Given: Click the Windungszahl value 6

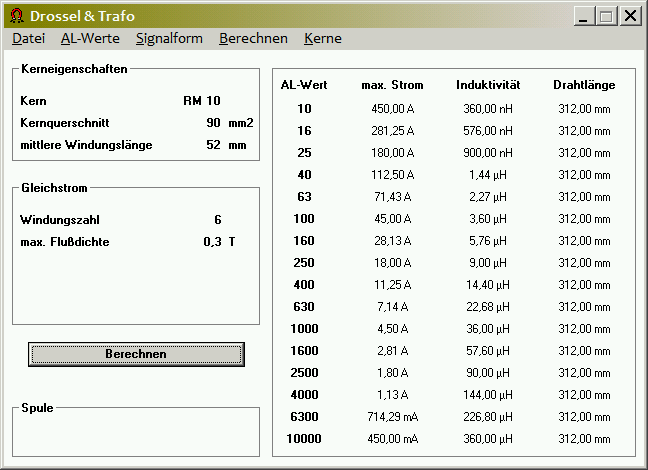Looking at the screenshot, I should point(218,219).
